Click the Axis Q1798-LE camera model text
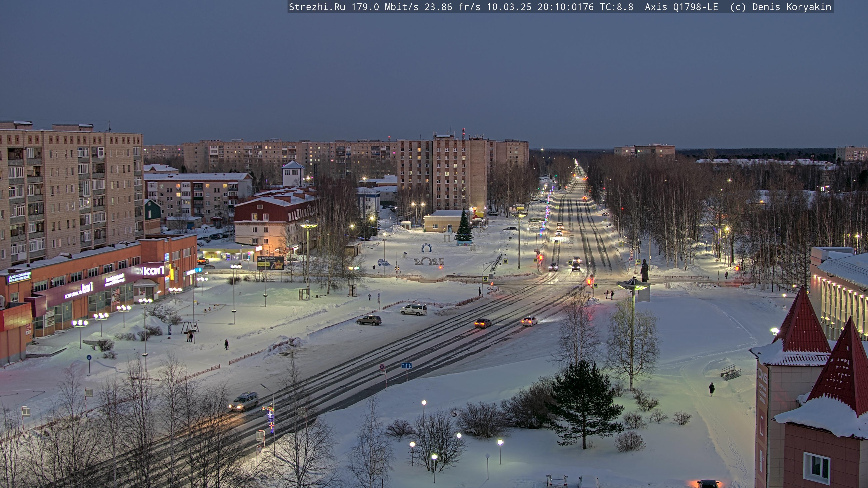 pyautogui.click(x=681, y=7)
